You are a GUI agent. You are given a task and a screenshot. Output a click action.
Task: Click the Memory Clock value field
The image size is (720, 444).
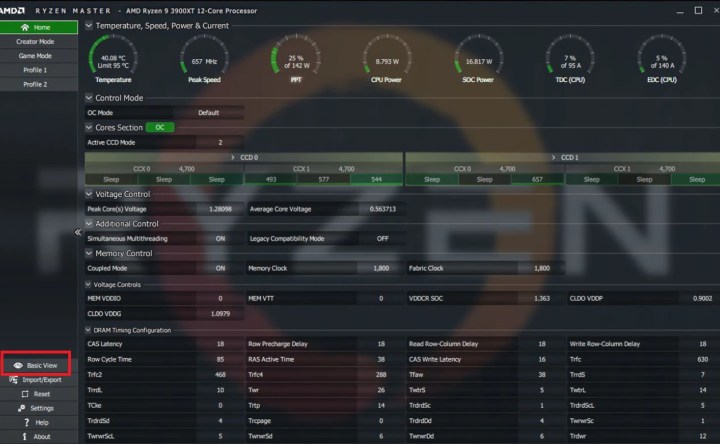click(x=381, y=268)
